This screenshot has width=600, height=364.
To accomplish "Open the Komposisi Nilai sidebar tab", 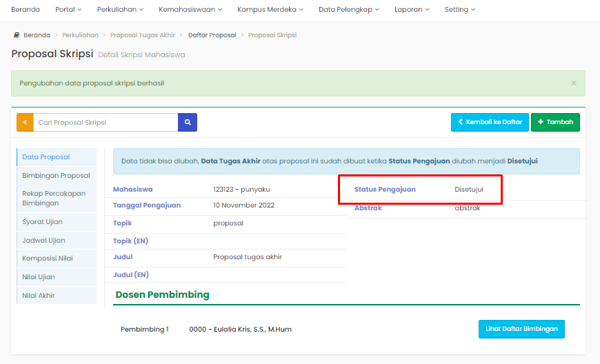I will [x=47, y=259].
